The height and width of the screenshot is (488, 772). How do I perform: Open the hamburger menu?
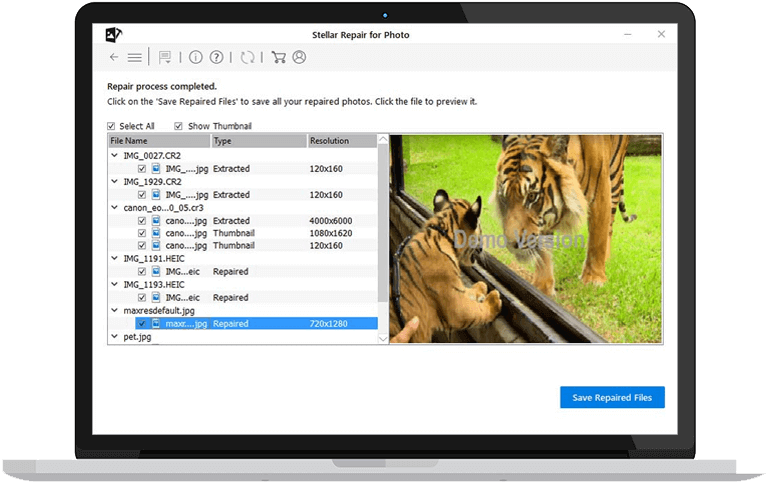(134, 58)
